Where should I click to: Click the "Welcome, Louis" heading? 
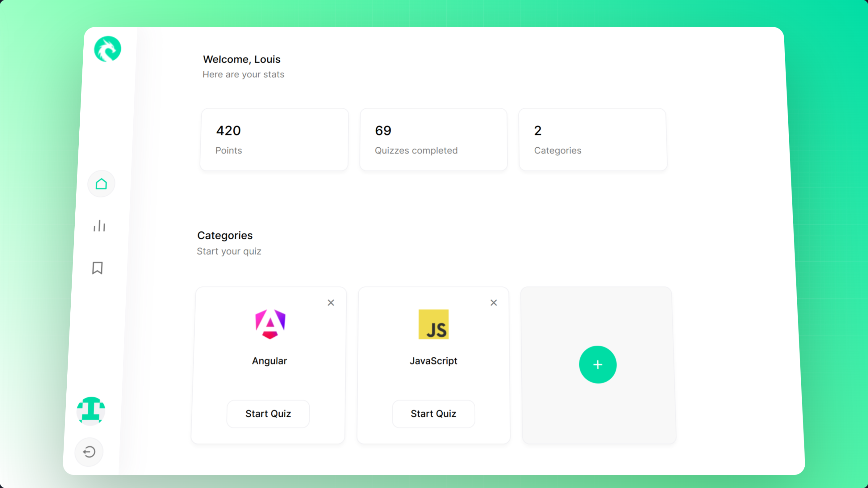[242, 59]
